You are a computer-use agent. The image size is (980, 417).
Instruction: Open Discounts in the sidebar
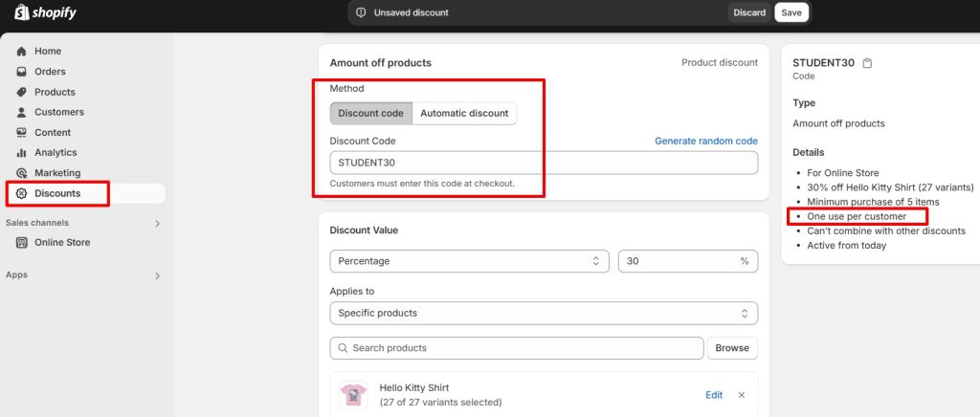(57, 193)
